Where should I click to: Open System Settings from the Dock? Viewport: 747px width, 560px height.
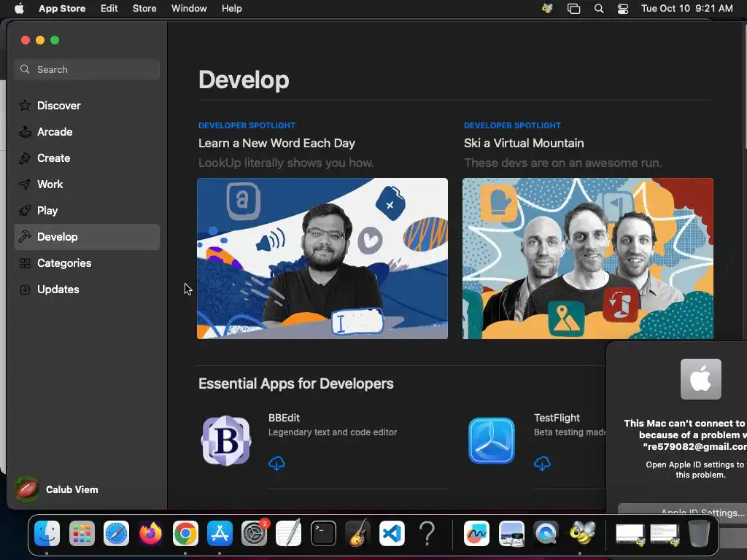[255, 533]
